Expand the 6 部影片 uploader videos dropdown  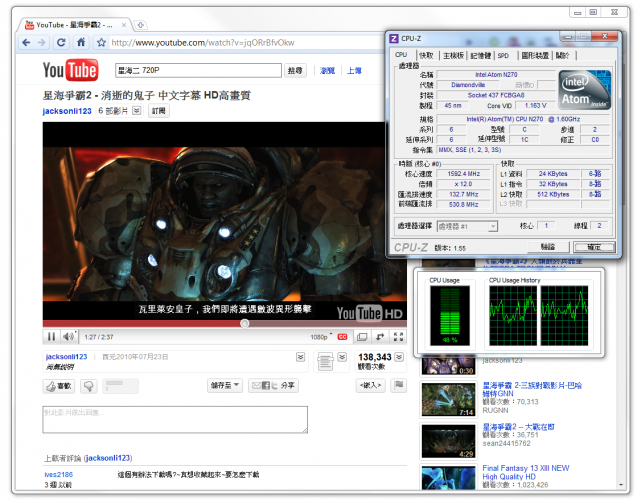click(x=137, y=111)
